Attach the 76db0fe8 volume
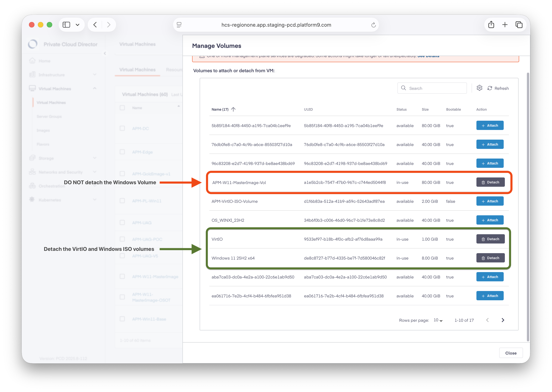This screenshot has width=552, height=392. click(490, 144)
